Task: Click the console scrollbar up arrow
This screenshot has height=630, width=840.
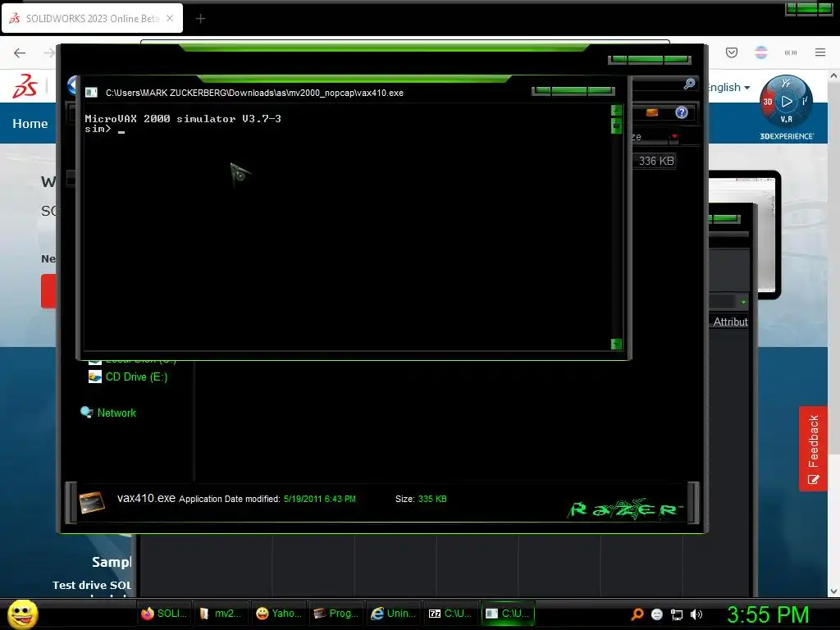Action: click(616, 111)
